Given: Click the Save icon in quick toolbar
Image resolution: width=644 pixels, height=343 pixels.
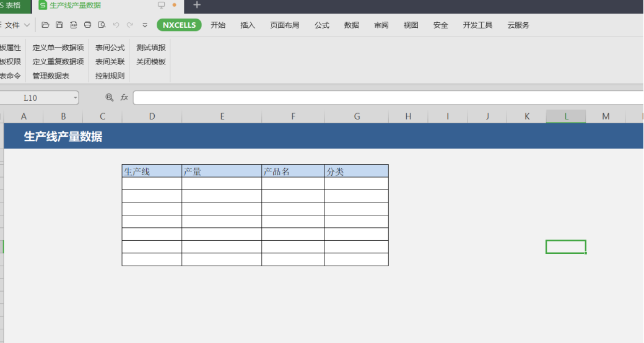Looking at the screenshot, I should (x=59, y=25).
